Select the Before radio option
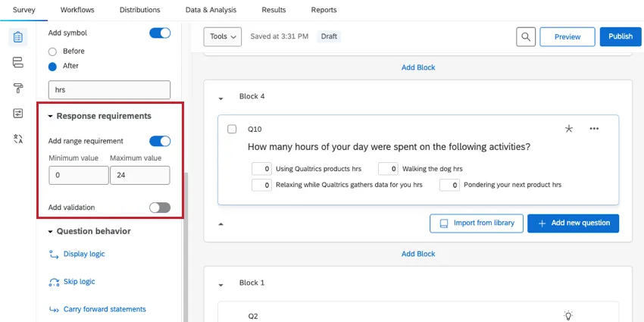Viewport: 644px width, 322px height. tap(52, 52)
